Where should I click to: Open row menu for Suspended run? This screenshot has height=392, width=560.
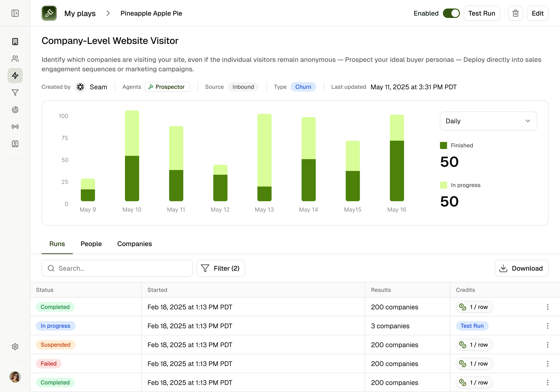click(547, 345)
